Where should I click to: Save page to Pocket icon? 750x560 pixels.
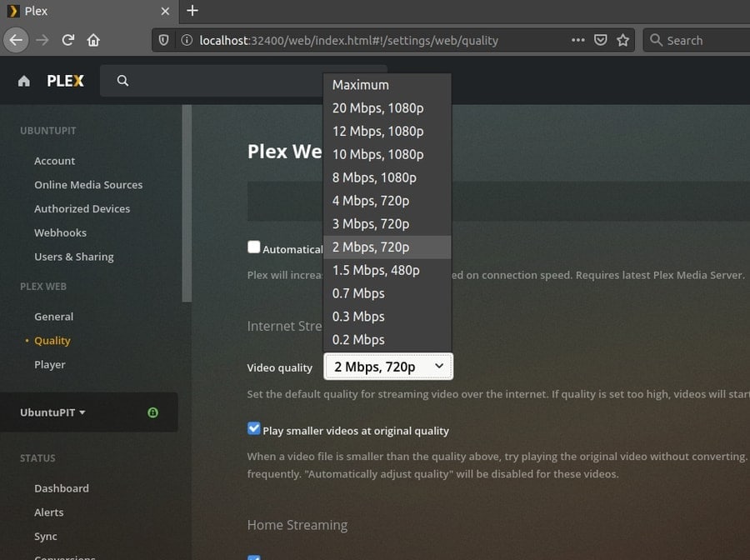[x=600, y=40]
